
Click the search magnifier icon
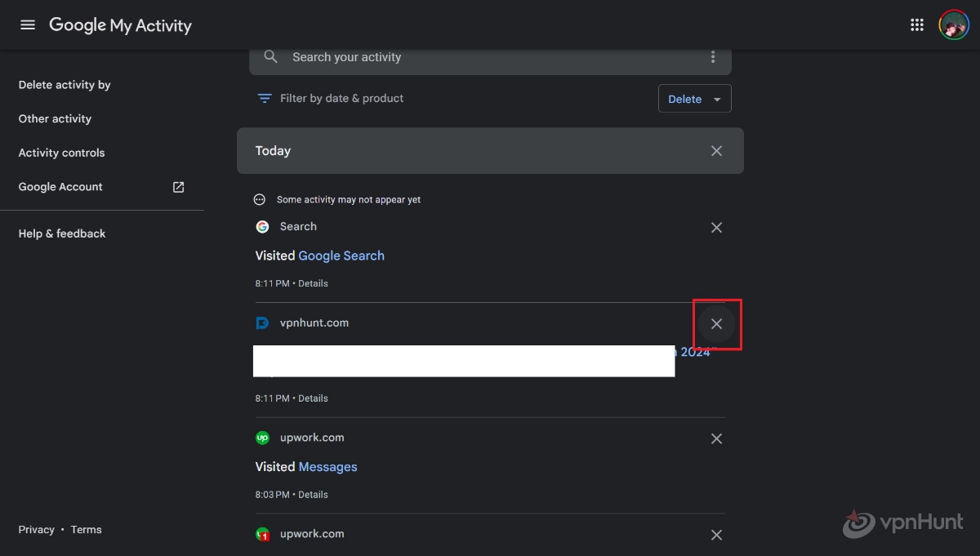tap(270, 57)
